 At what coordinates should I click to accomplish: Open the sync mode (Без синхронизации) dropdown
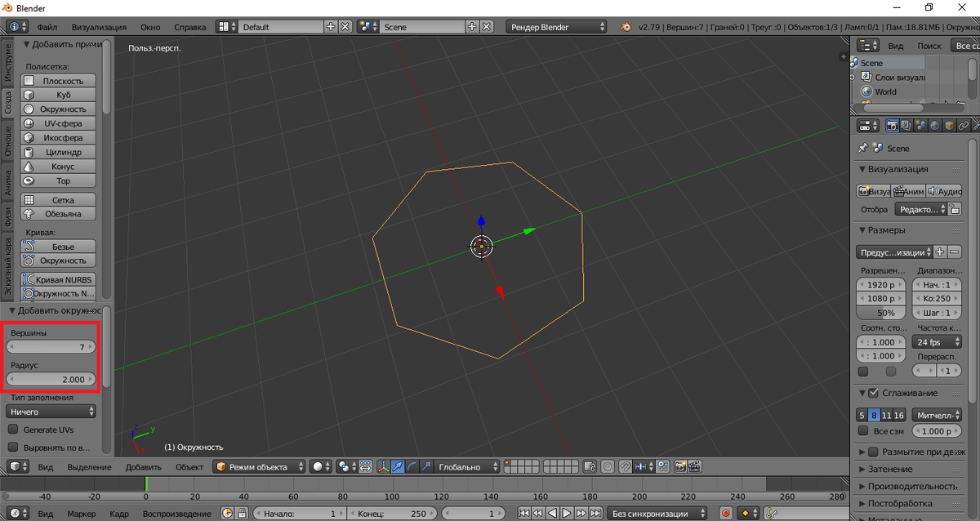(658, 514)
